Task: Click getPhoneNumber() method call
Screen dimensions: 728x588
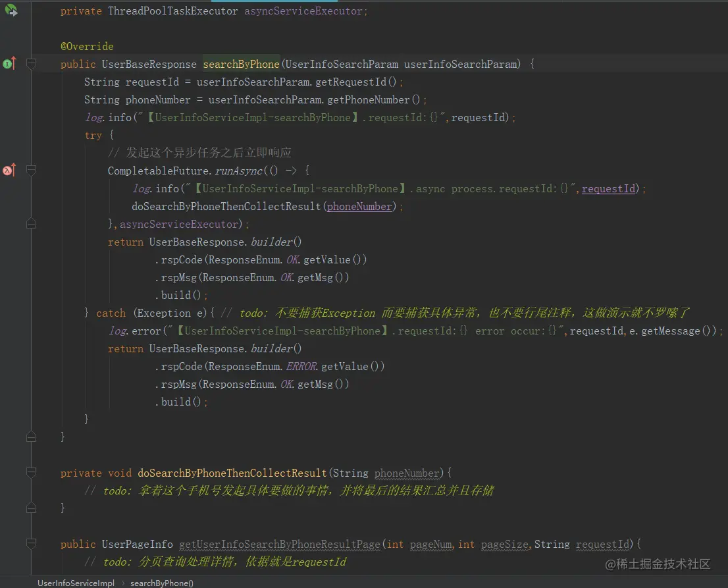Action: [x=374, y=100]
